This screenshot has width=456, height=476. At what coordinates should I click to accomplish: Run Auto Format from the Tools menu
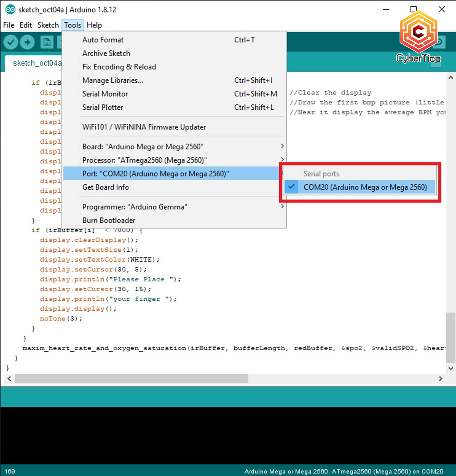tap(103, 39)
